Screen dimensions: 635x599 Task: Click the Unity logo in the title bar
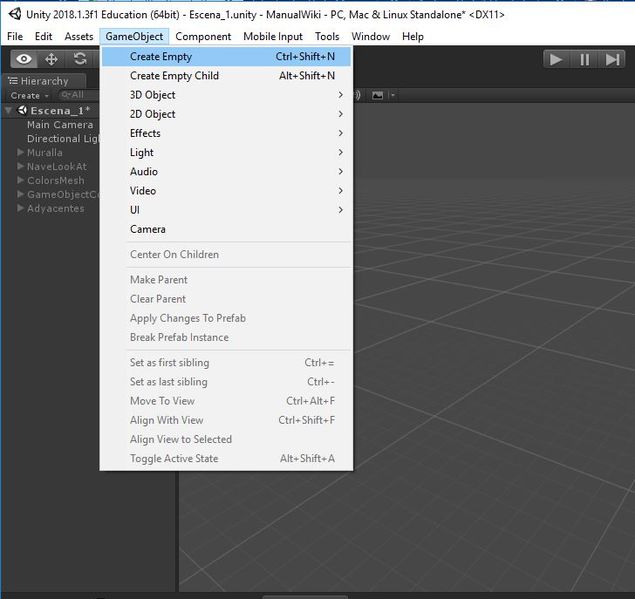15,14
